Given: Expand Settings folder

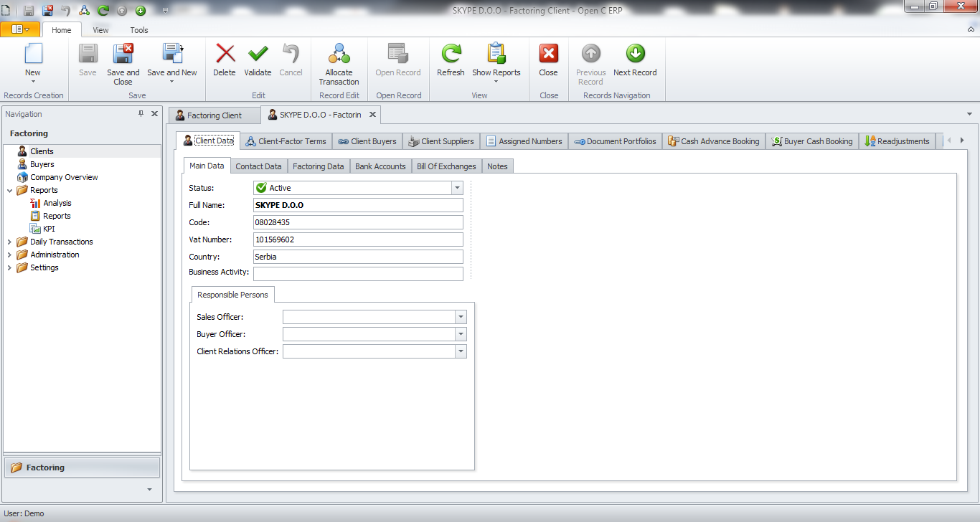Looking at the screenshot, I should click(x=9, y=267).
